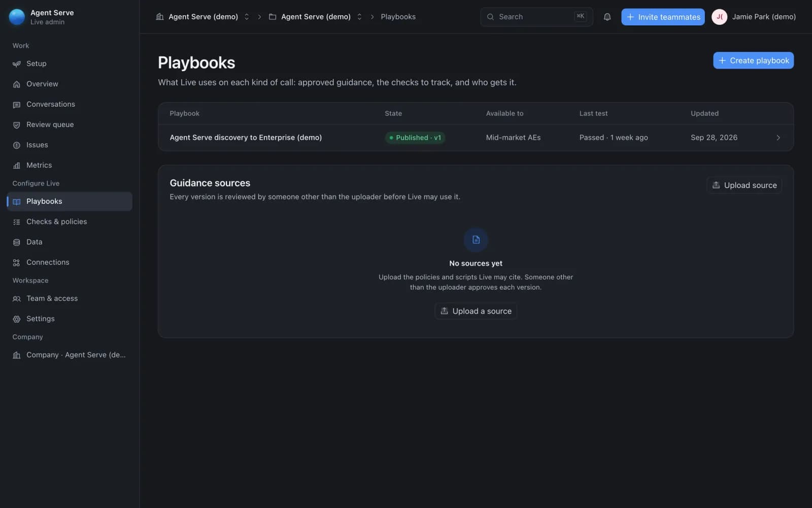Click Invite teammates button

click(663, 17)
